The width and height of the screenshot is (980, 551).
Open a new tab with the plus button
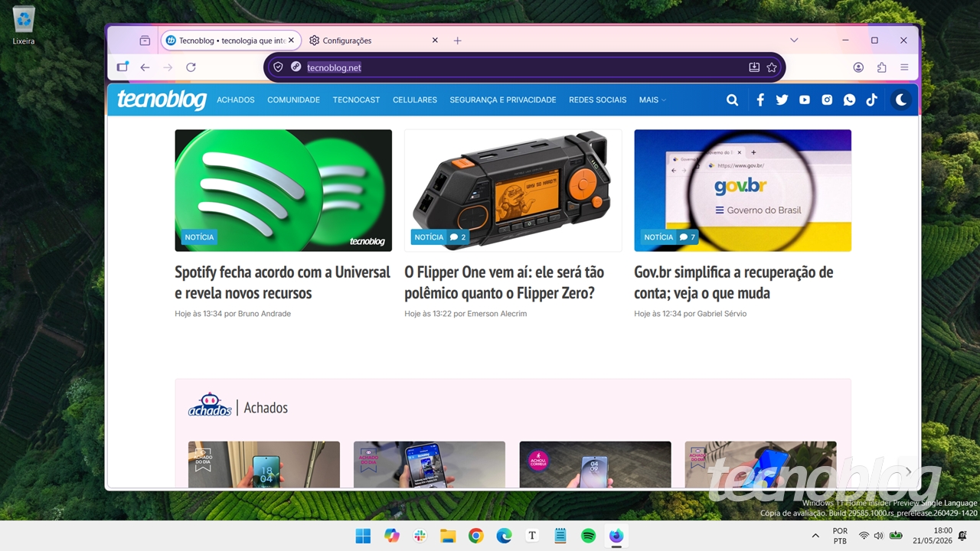click(x=457, y=41)
